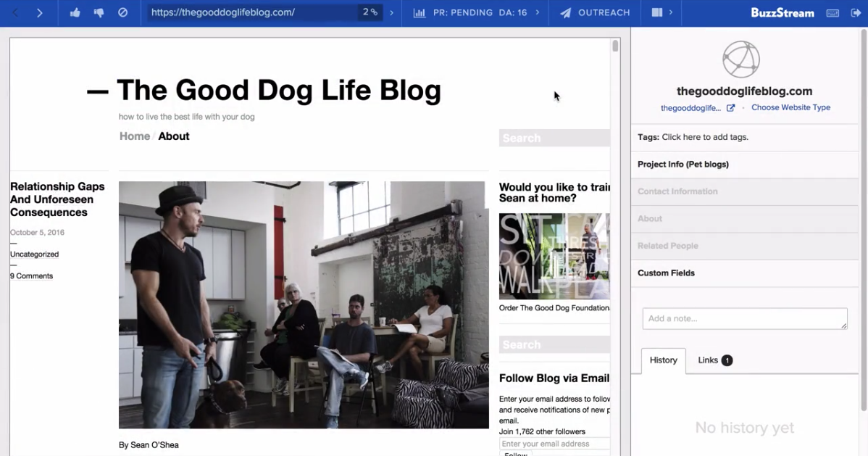Open the blog Home menu item
Image resolution: width=868 pixels, height=456 pixels.
click(135, 136)
